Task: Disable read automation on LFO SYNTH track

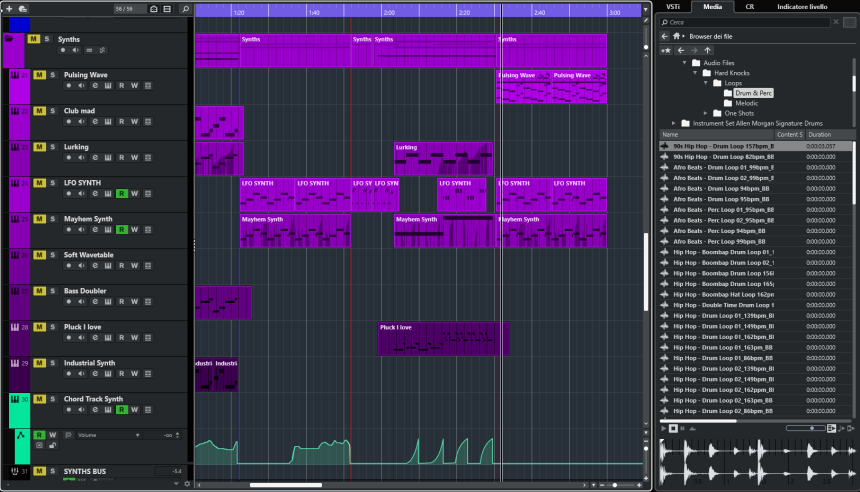Action: coord(122,193)
